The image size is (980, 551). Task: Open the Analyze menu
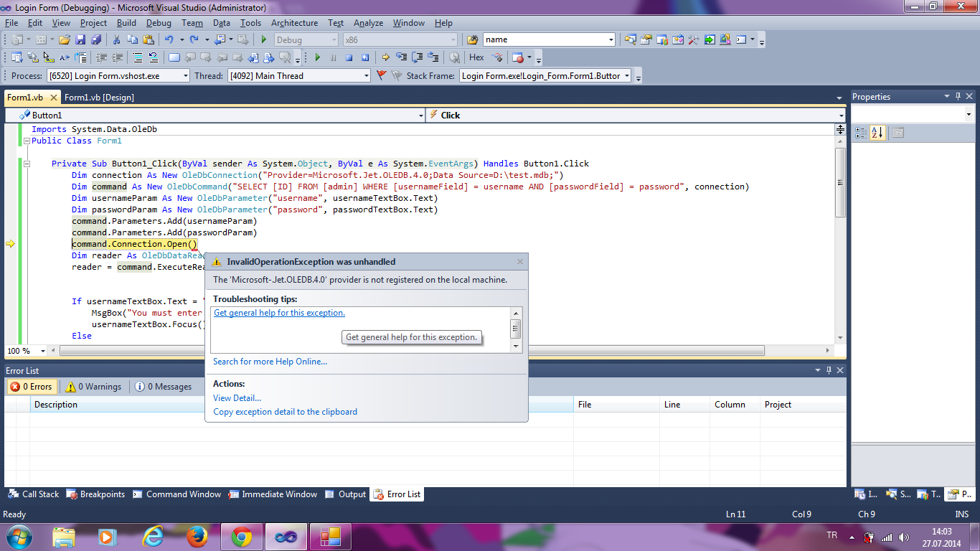point(368,23)
